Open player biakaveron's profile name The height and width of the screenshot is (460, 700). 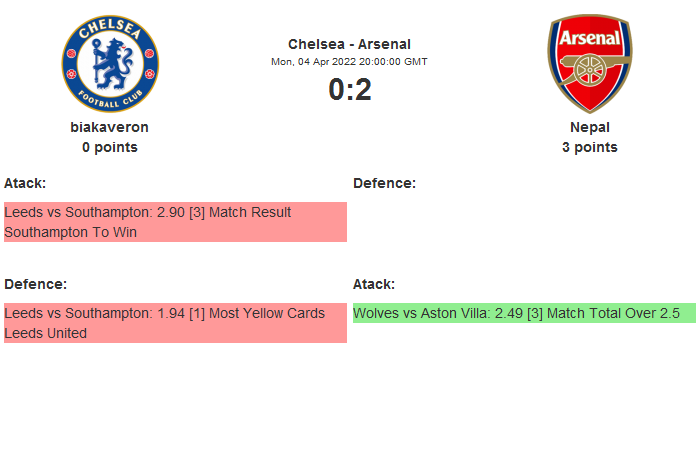tap(110, 127)
